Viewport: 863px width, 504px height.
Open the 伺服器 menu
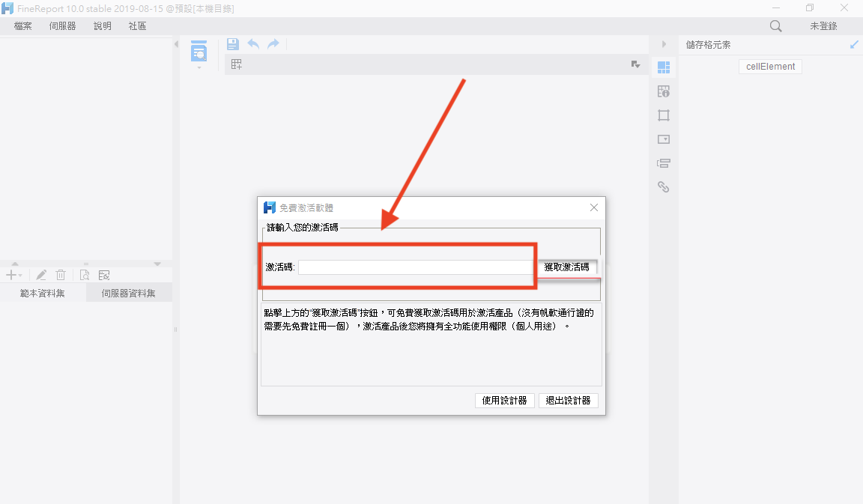point(62,26)
